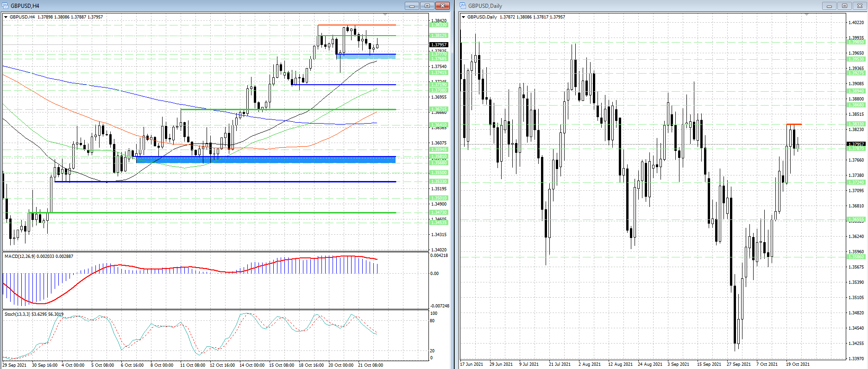The height and width of the screenshot is (369, 868).
Task: Click the '29 Sep 2021' date on H4 time axis
Action: (14, 365)
